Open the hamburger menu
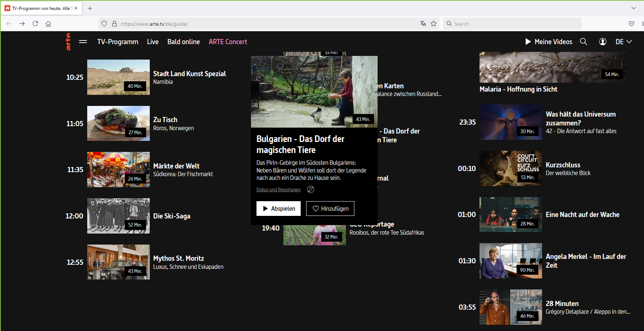The width and height of the screenshot is (644, 331). [83, 42]
